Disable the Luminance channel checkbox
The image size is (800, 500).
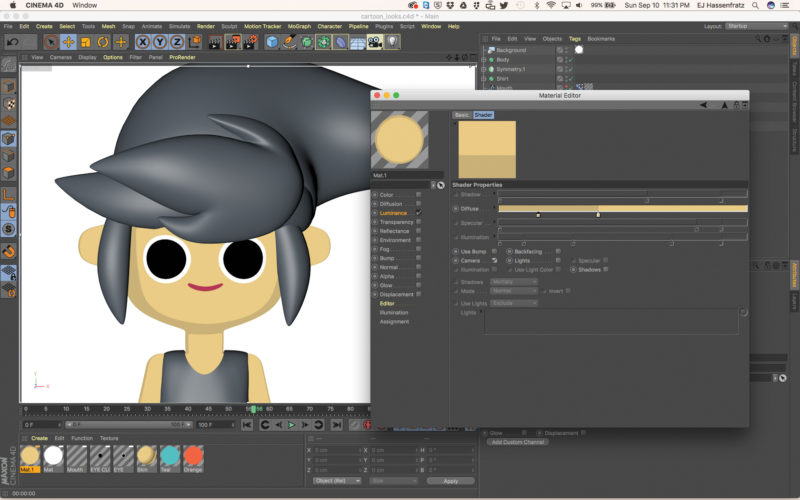tap(418, 213)
